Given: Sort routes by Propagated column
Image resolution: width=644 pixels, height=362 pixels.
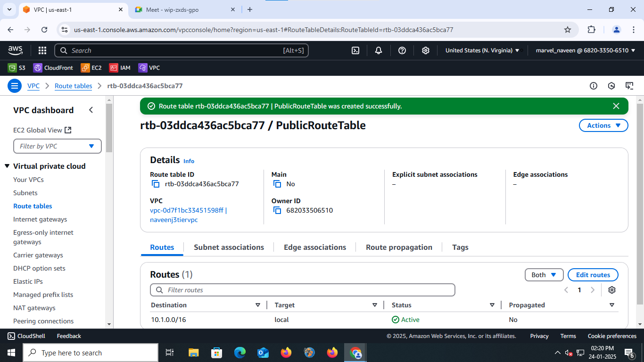Looking at the screenshot, I should coord(612,305).
